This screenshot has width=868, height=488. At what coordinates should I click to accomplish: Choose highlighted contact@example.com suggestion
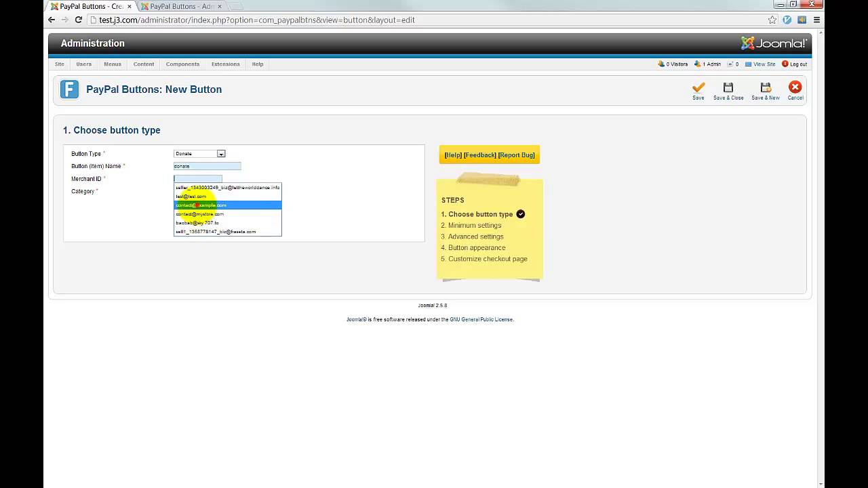(x=227, y=205)
